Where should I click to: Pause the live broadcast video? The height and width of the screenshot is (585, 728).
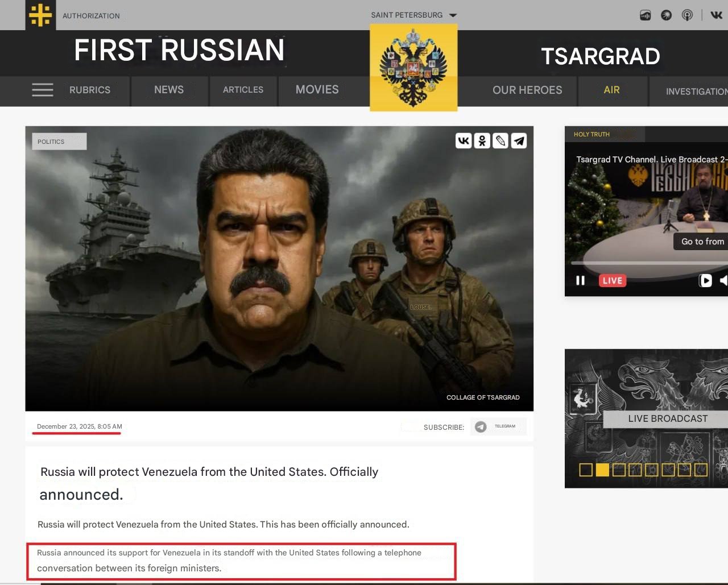click(x=580, y=280)
